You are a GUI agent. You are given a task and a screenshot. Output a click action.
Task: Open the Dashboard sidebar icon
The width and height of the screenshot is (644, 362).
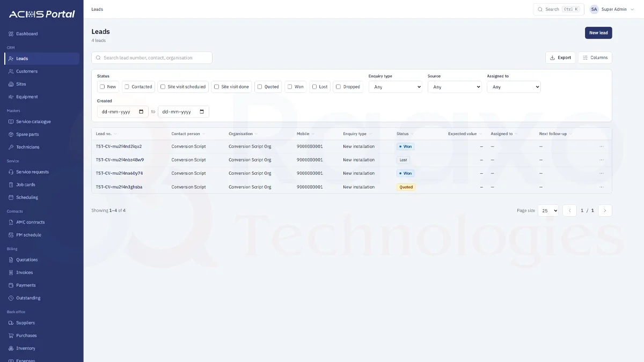click(x=11, y=34)
